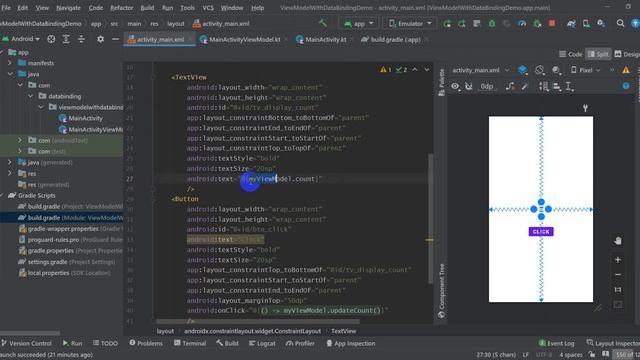Image resolution: width=640 pixels, height=360 pixels.
Task: Collapse the databinding package
Action: click(31, 96)
